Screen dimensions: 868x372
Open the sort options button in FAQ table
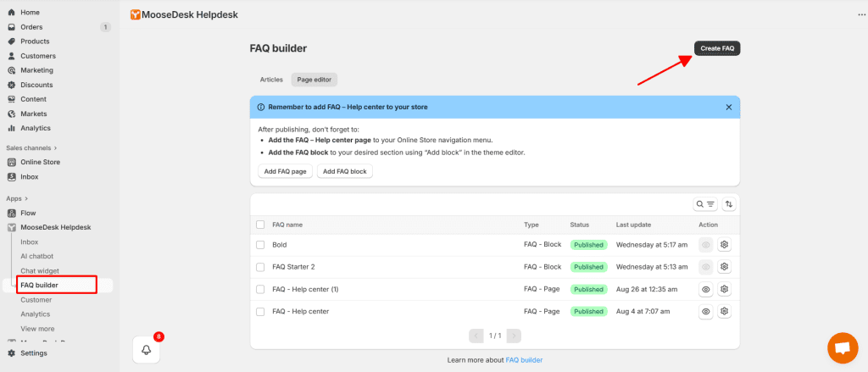(729, 204)
